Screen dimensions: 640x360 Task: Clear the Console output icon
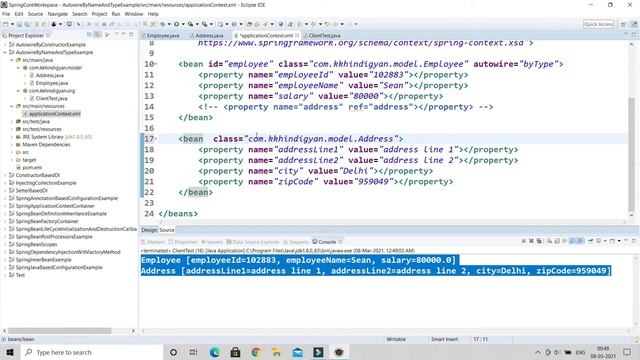(x=549, y=241)
